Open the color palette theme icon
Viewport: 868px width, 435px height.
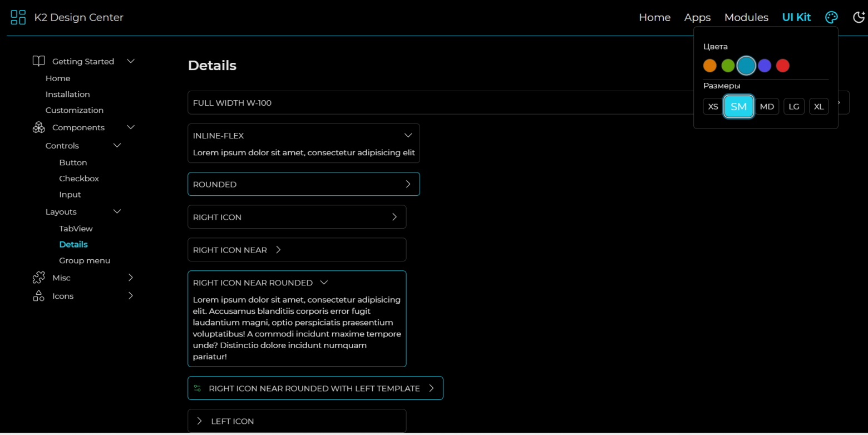[831, 17]
